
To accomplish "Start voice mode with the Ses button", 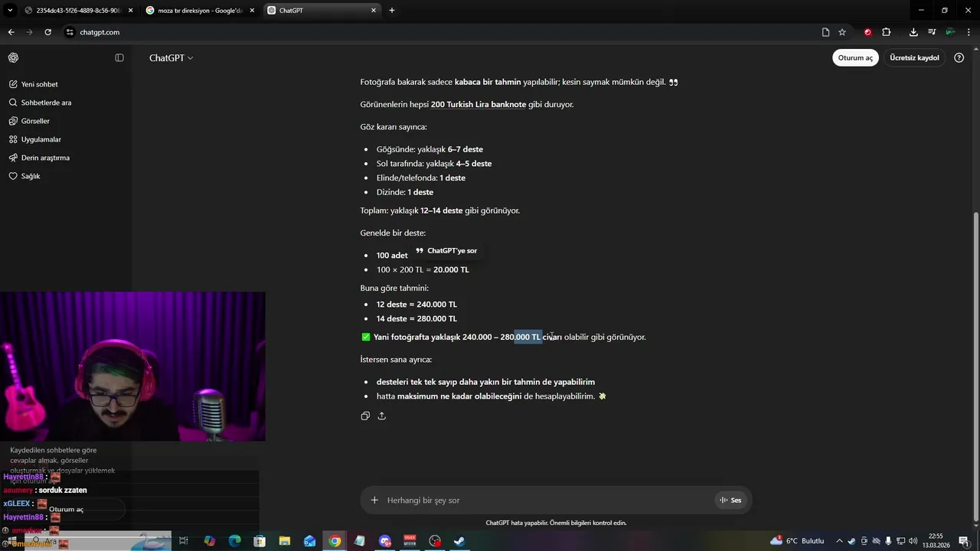I will [730, 500].
